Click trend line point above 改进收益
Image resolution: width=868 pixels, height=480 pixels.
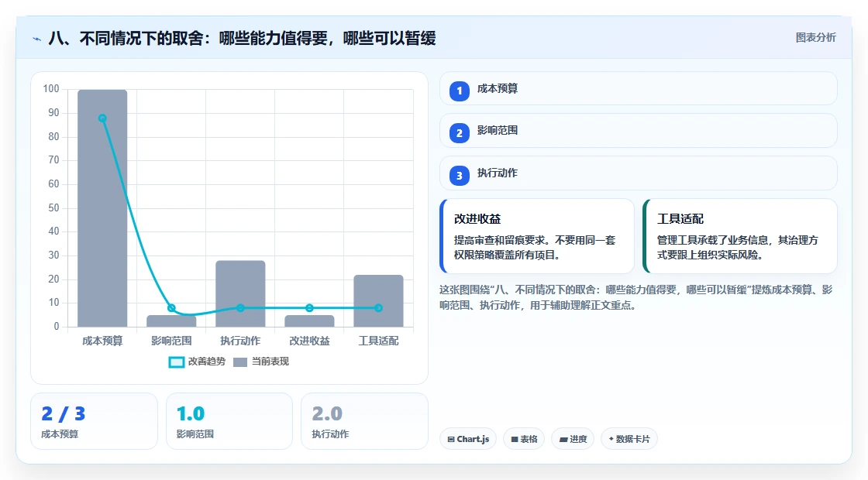tap(309, 308)
